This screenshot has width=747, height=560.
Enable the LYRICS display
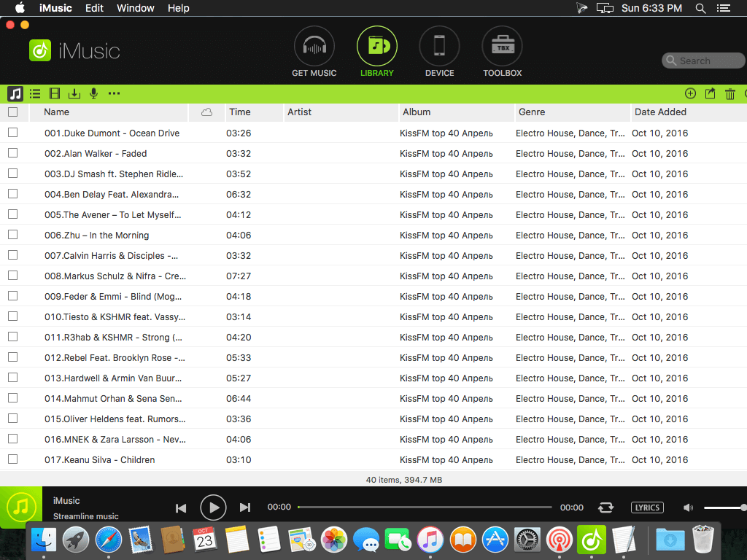coord(647,507)
